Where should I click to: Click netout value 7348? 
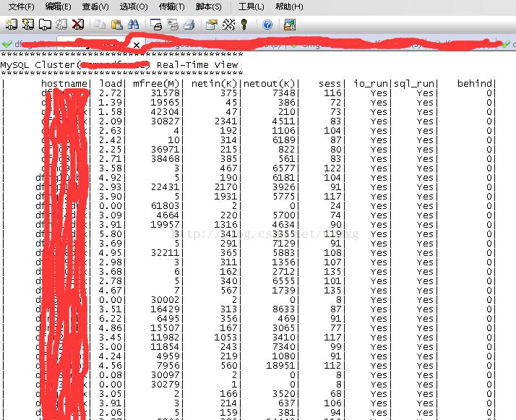tap(284, 93)
